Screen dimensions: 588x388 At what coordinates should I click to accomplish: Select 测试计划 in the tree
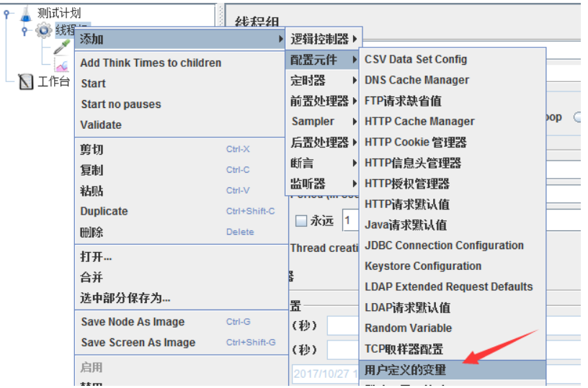pos(59,13)
